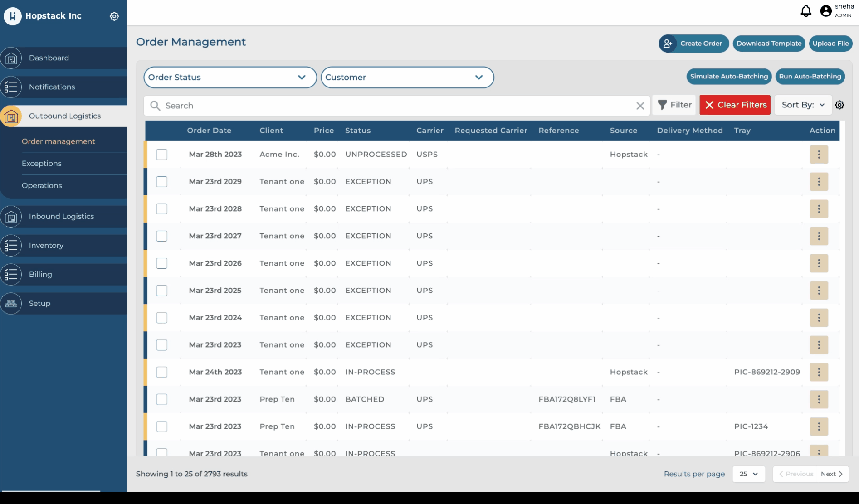Expand the Order Status dropdown
The height and width of the screenshot is (504, 859).
click(230, 78)
